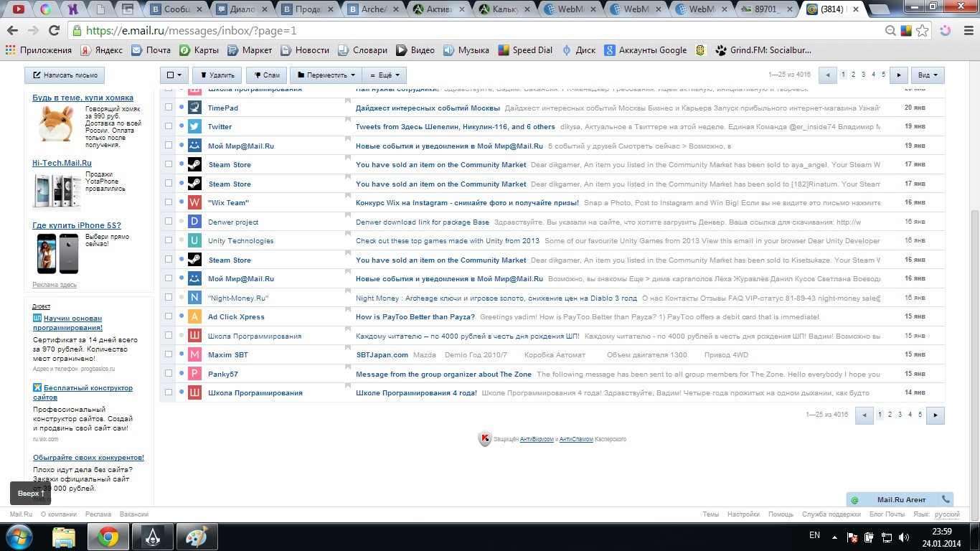This screenshot has height=551, width=980.
Task: Open the EN language indicator in tray
Action: click(x=814, y=535)
